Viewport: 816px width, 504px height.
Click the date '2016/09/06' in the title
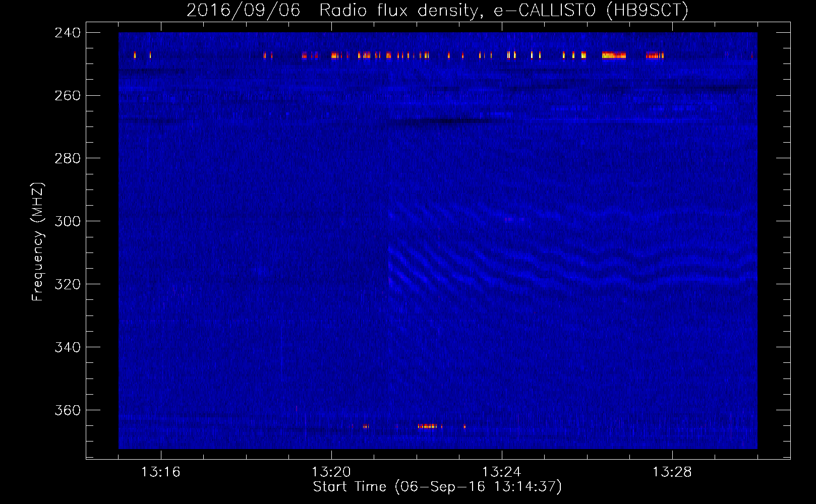(243, 11)
